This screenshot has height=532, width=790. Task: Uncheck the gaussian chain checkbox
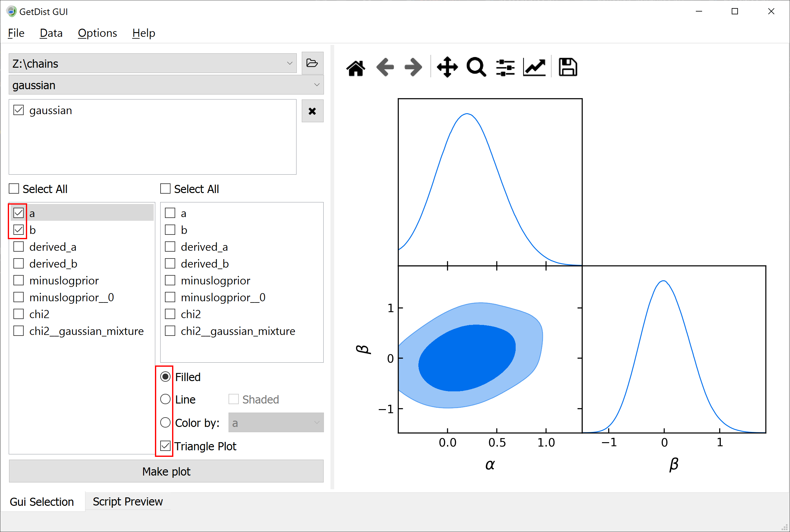tap(19, 110)
